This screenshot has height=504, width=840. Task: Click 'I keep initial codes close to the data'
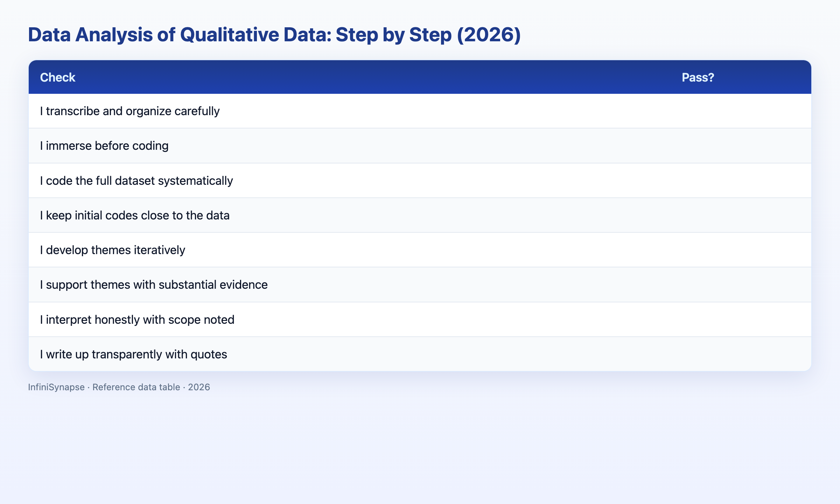[x=135, y=215]
